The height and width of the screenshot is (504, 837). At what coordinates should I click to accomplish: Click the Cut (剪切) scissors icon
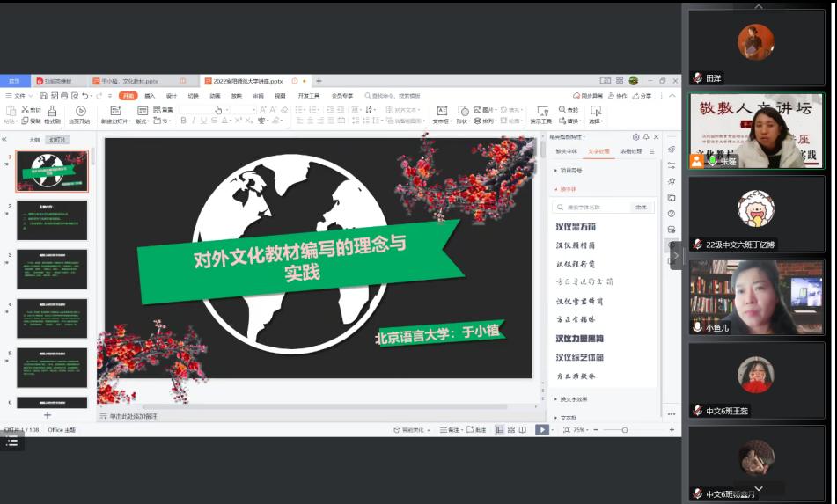tap(23, 109)
